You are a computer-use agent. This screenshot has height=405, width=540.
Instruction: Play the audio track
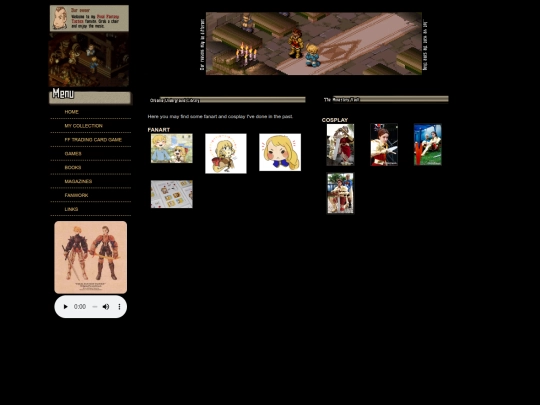tap(65, 307)
